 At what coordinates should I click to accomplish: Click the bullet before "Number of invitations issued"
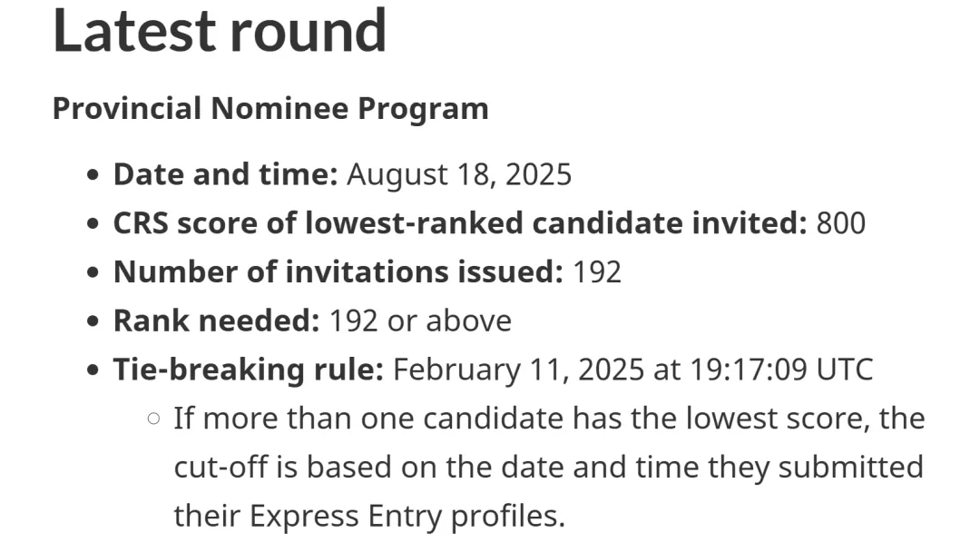click(x=93, y=272)
